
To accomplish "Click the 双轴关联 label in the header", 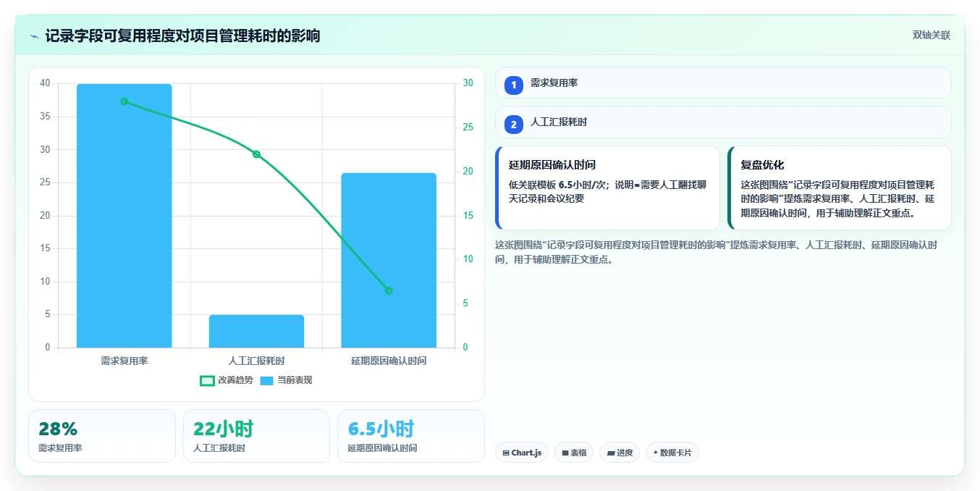I will pos(932,35).
